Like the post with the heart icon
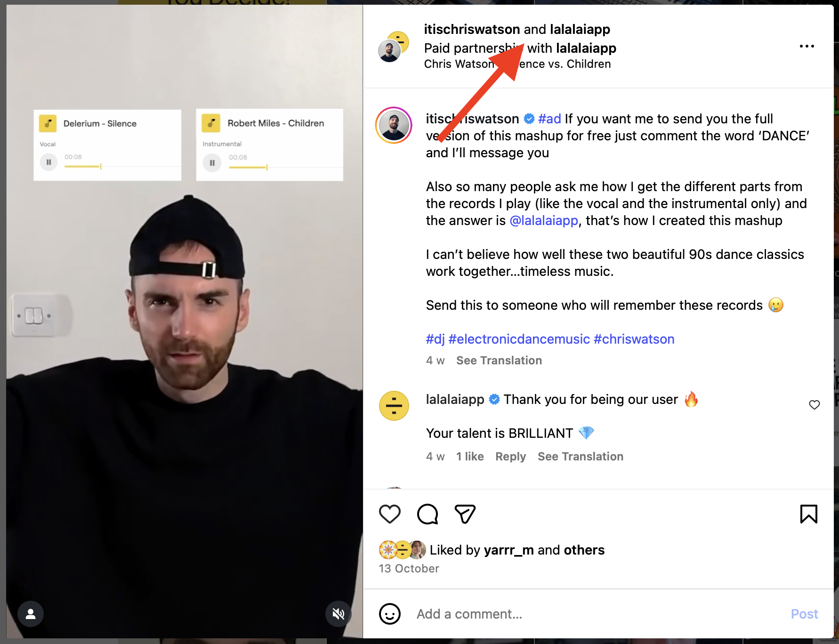The width and height of the screenshot is (839, 644). [x=390, y=514]
